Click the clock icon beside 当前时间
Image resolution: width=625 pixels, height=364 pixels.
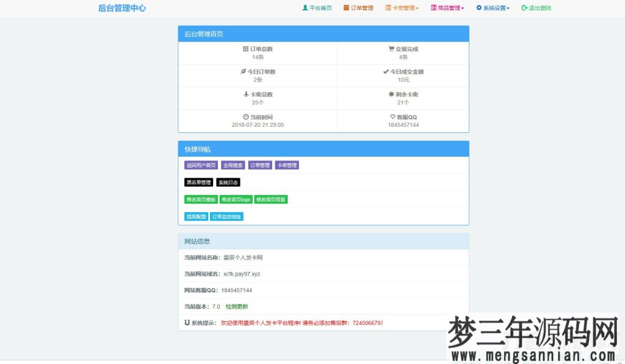pos(245,116)
